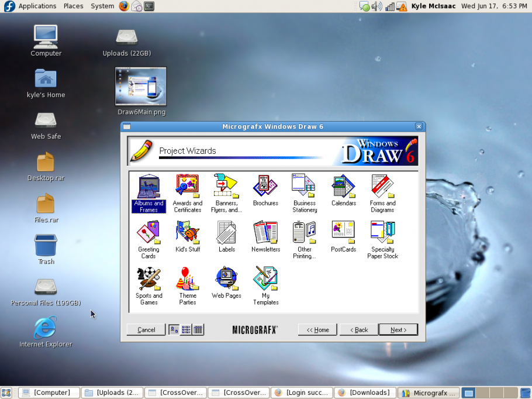Select the Calendars project icon
The height and width of the screenshot is (399, 532).
tap(343, 188)
